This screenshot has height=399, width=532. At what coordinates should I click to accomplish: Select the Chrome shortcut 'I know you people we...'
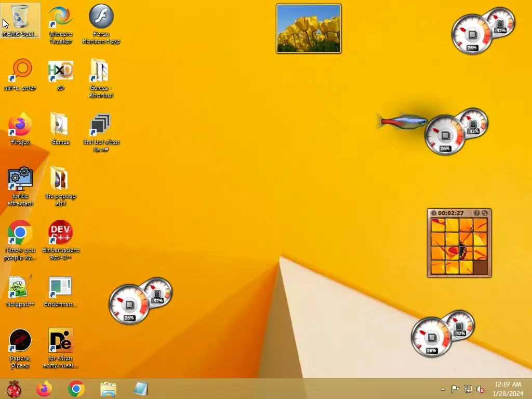point(20,240)
